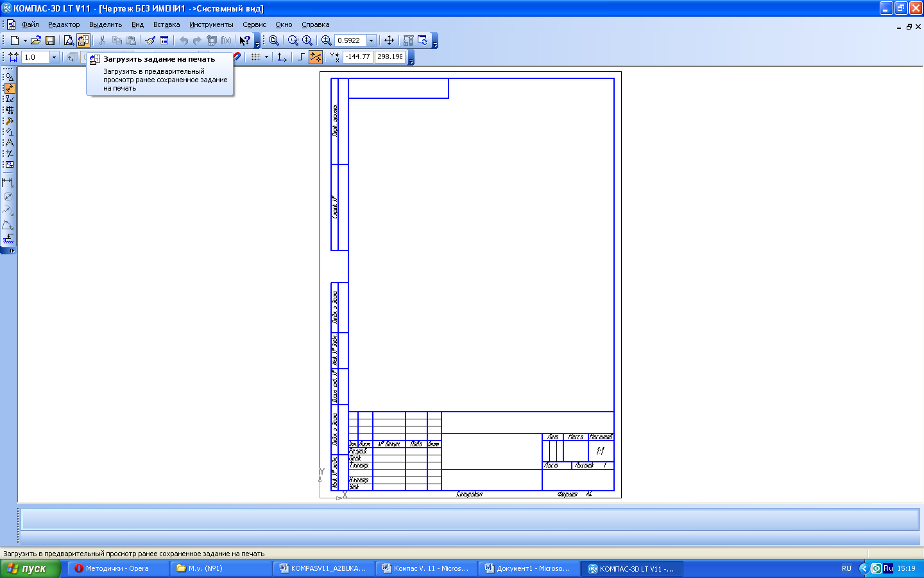This screenshot has height=578, width=924.
Task: Save the document with the floppy icon
Action: (50, 40)
